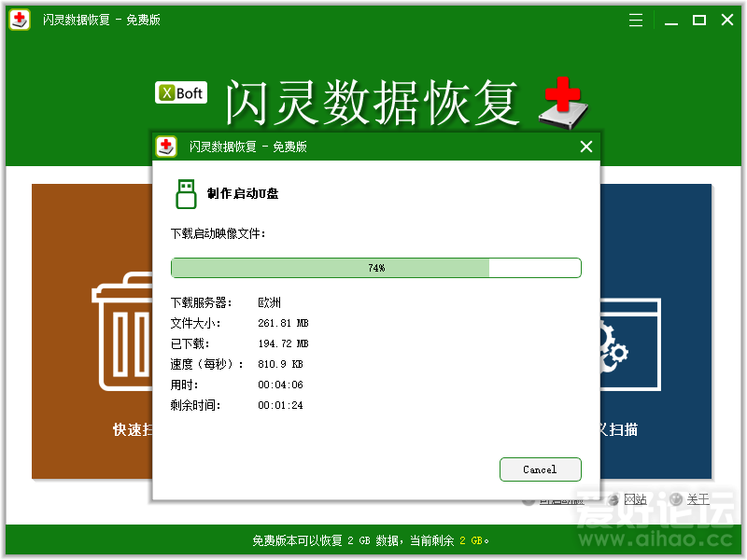Click the file size value 261.81 MB
747x560 pixels.
coord(283,323)
